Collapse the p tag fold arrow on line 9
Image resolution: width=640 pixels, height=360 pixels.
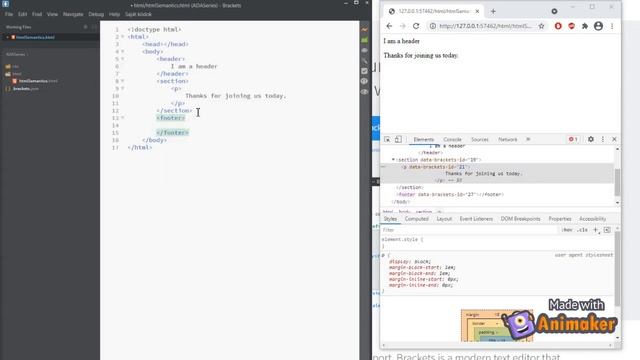click(122, 88)
